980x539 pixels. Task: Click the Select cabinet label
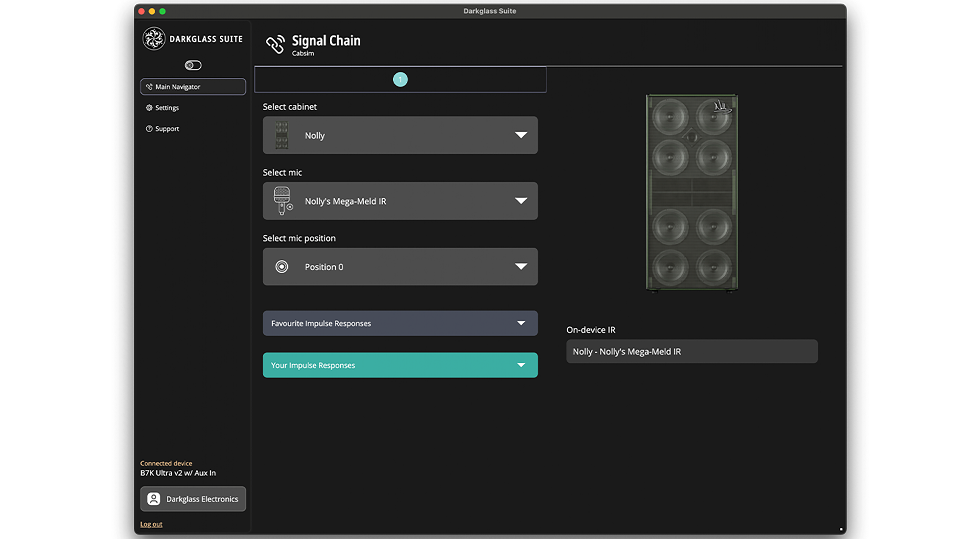tap(290, 107)
